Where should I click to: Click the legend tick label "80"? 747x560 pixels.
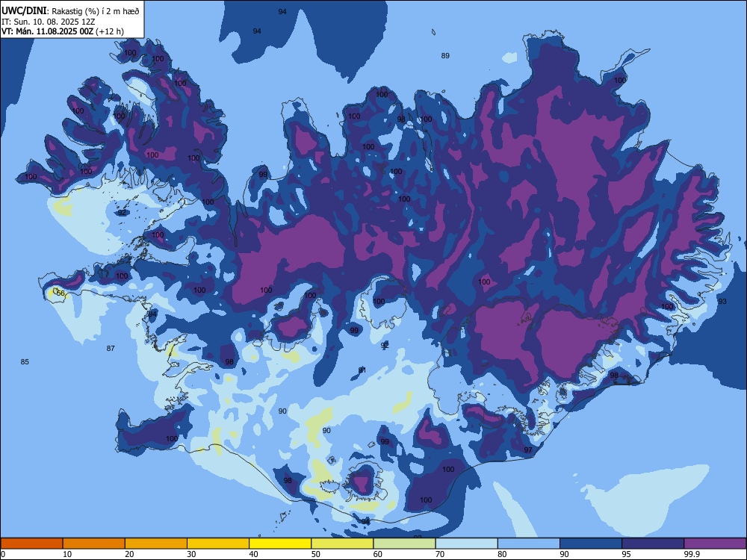(x=502, y=554)
